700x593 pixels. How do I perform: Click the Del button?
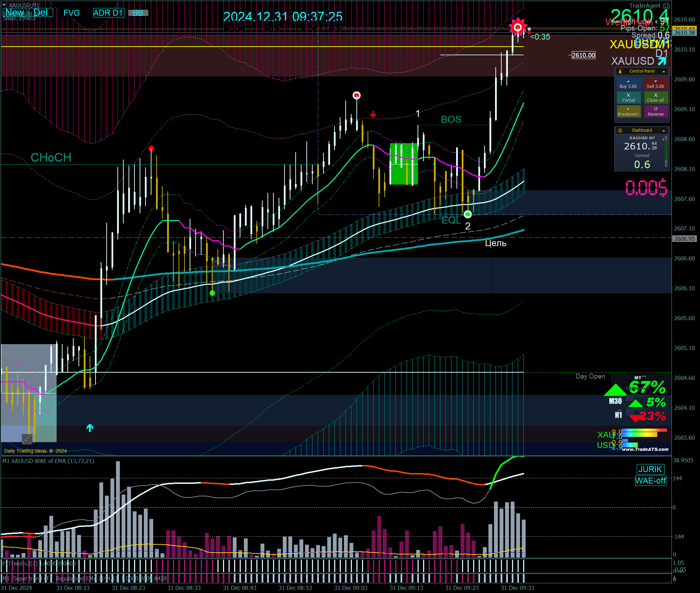(x=41, y=13)
